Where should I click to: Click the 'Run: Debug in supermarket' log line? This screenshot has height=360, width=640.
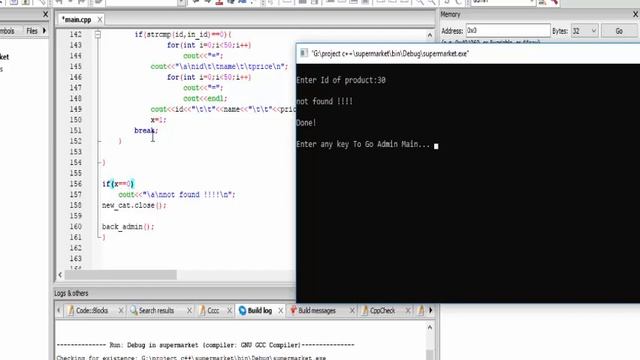tap(205, 345)
